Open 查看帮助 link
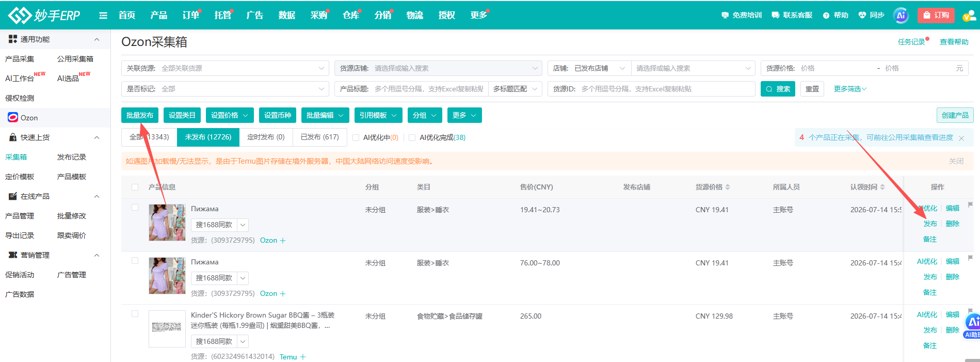Viewport: 980px width, 362px height. tap(954, 42)
